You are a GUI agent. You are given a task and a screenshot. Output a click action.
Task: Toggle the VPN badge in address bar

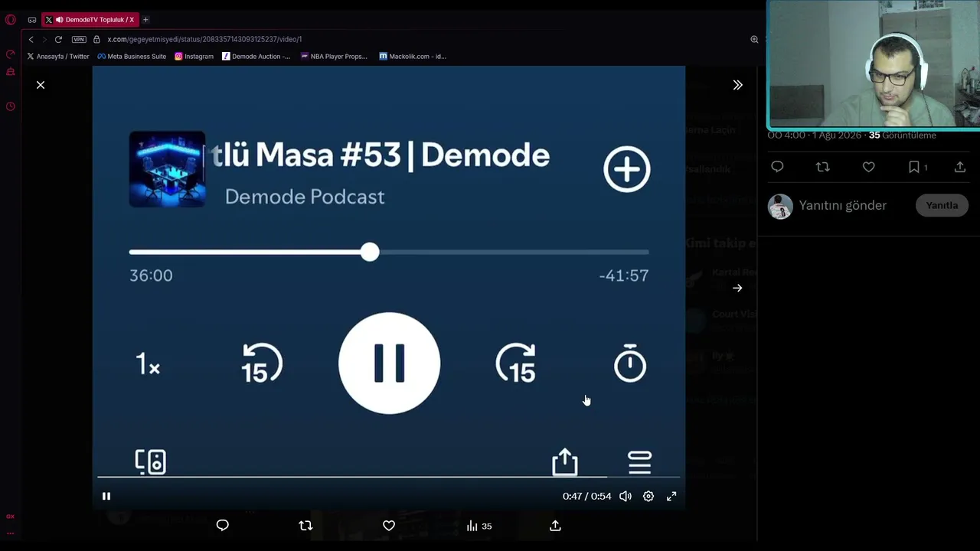[x=79, y=39]
